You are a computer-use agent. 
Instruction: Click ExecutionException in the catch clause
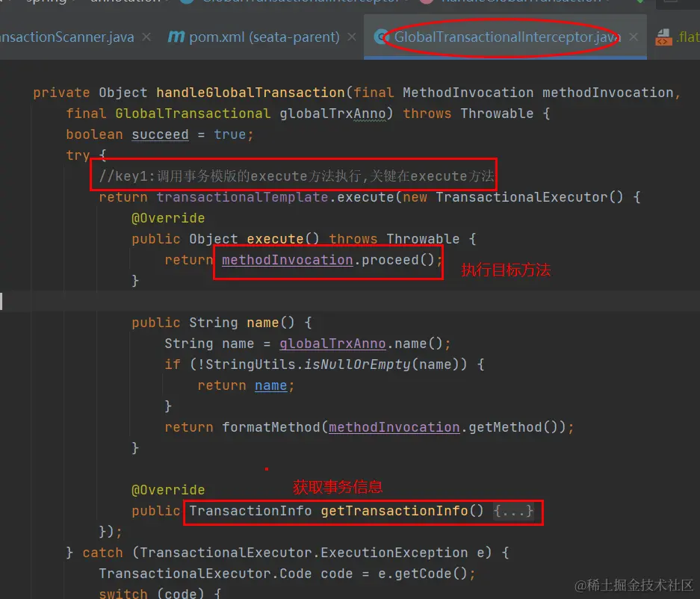(x=394, y=553)
